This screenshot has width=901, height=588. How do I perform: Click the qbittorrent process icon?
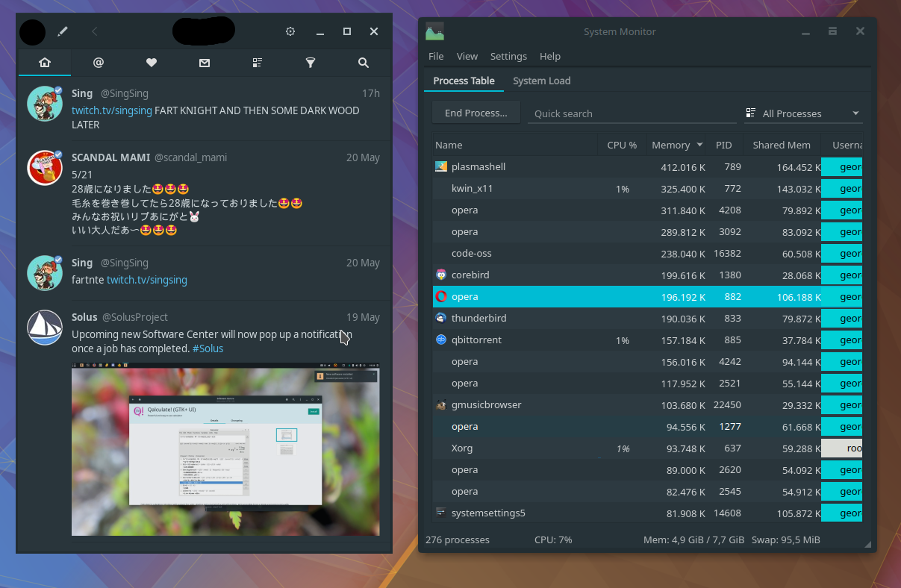(440, 340)
